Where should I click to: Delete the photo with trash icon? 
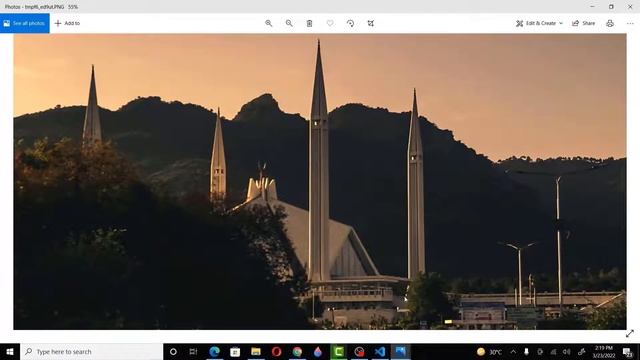[309, 23]
